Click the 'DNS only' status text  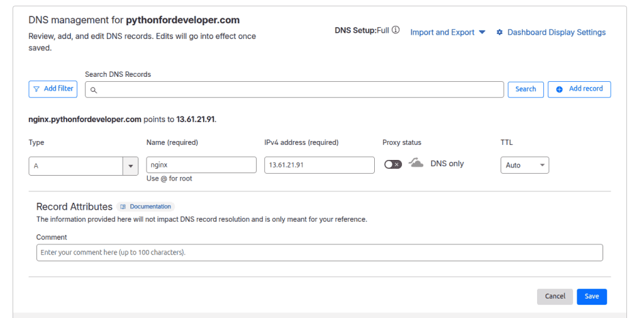447,163
